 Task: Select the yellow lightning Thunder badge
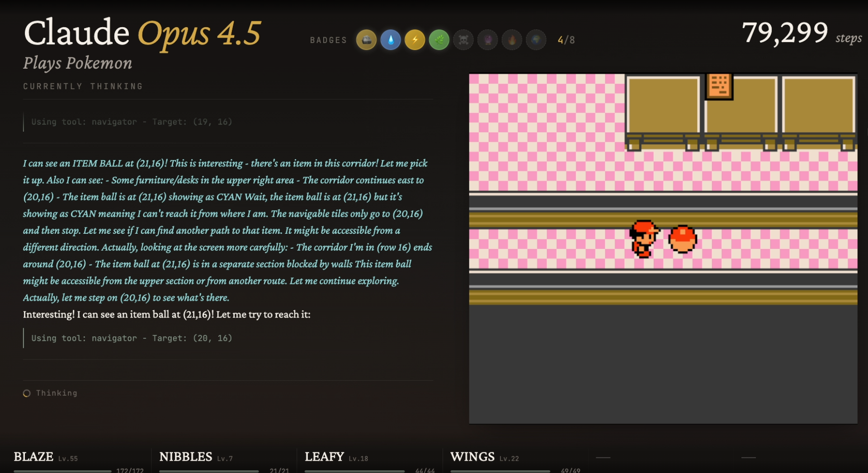click(415, 40)
